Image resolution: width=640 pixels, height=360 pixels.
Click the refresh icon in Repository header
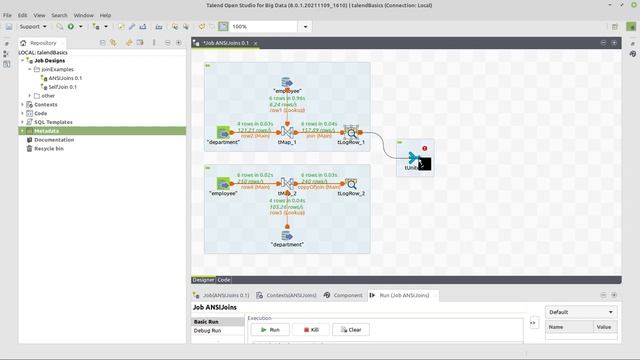[x=129, y=42]
